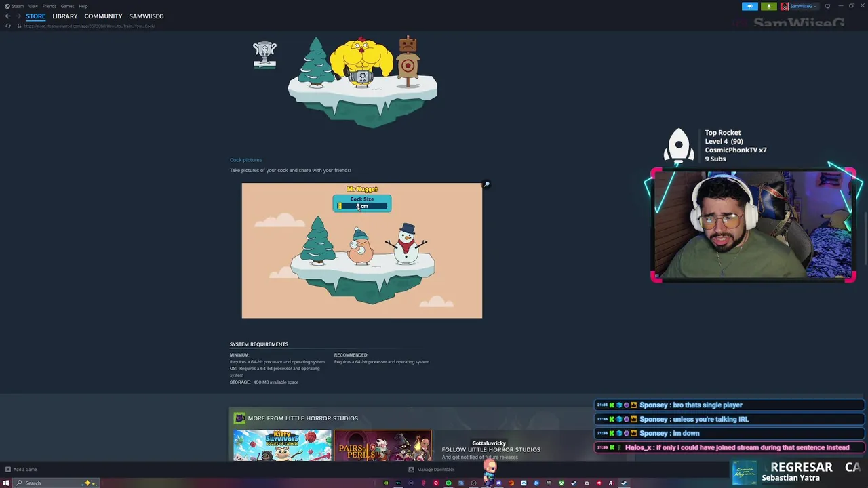This screenshot has width=868, height=488.
Task: Switch to the COMMUNITY tab
Action: pos(103,16)
